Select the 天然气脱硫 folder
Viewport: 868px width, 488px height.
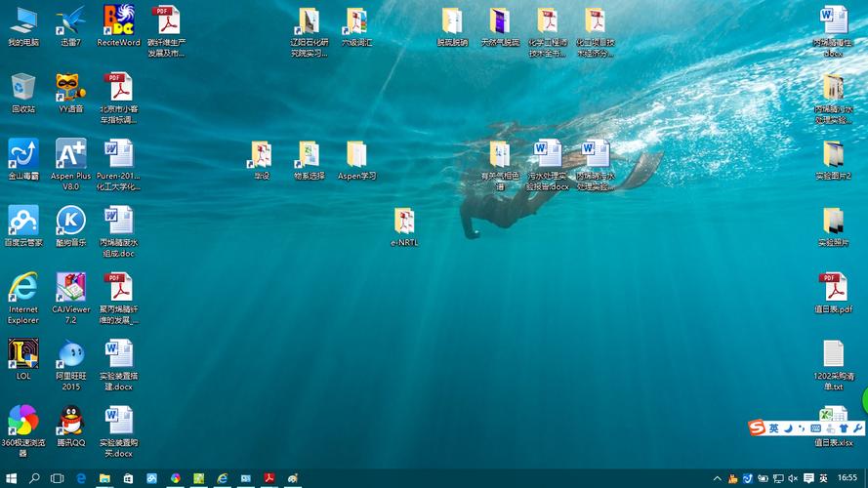pos(500,26)
